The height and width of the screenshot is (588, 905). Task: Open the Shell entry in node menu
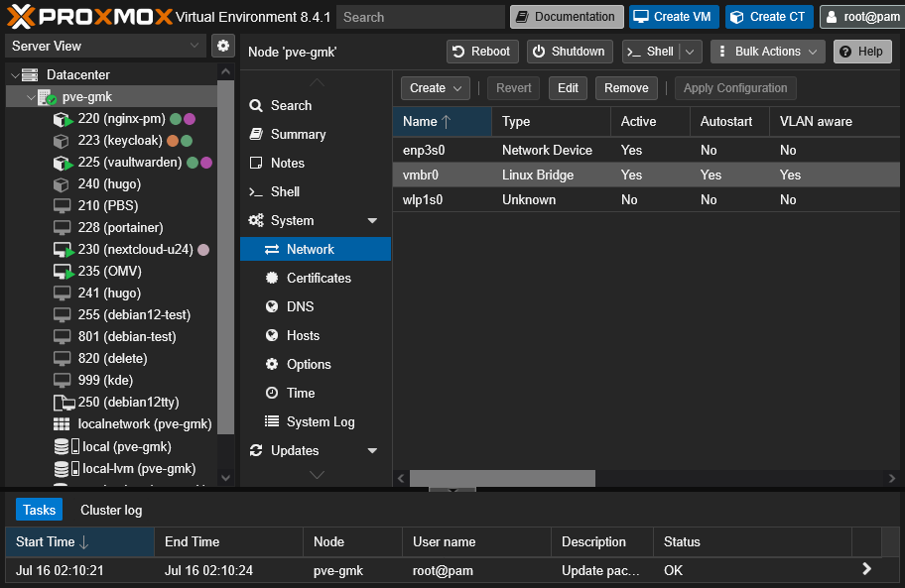(316, 192)
